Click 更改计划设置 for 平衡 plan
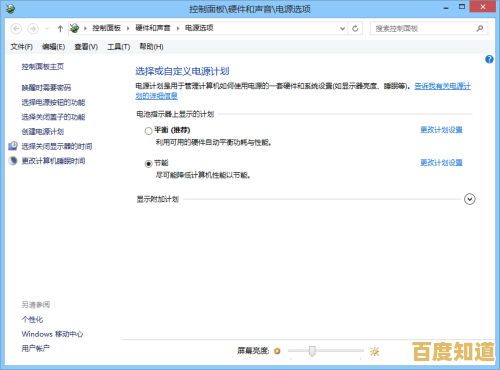 coord(441,130)
